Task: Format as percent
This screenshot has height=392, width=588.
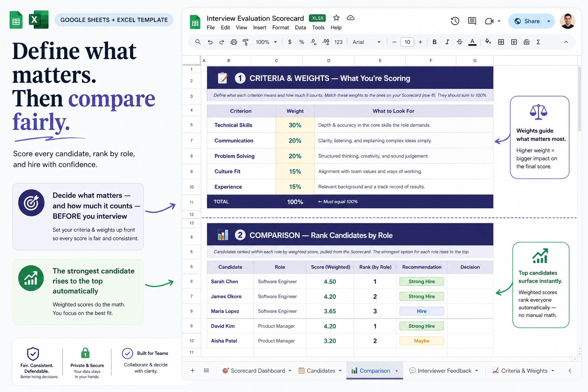Action: 302,42
